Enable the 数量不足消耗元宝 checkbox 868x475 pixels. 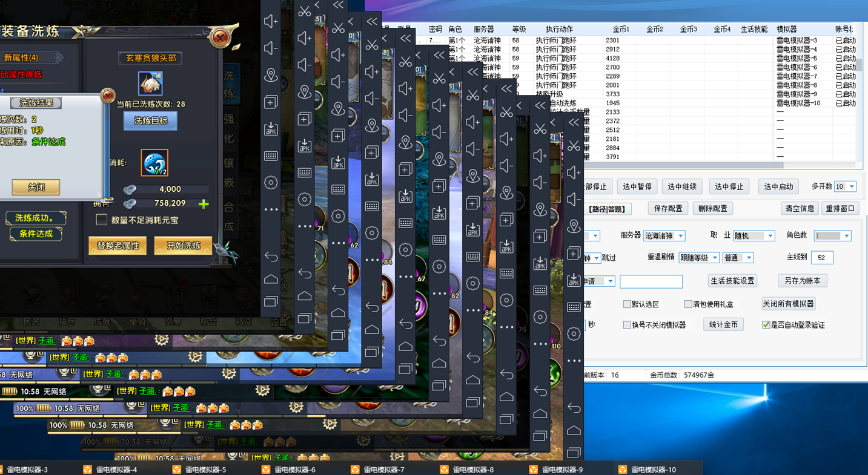(102, 220)
